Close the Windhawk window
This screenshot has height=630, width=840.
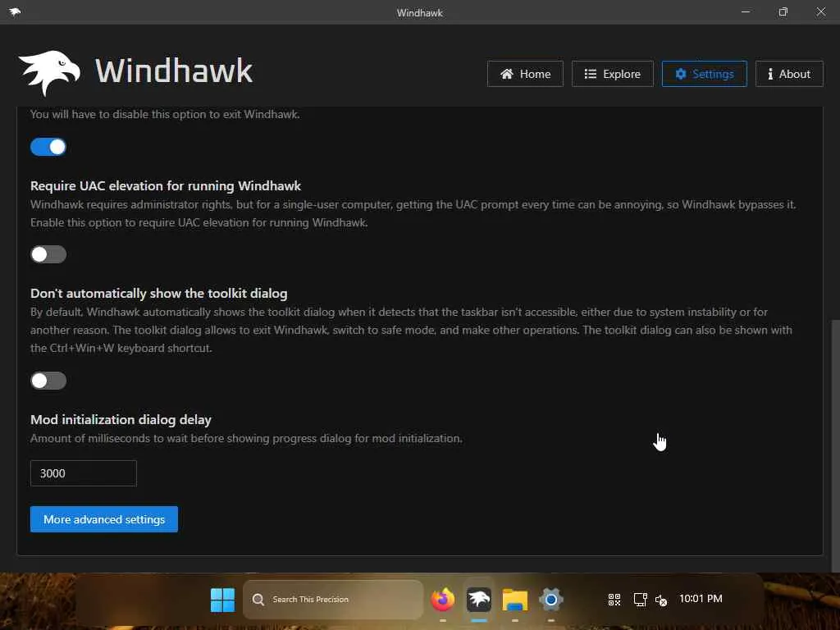coord(820,11)
